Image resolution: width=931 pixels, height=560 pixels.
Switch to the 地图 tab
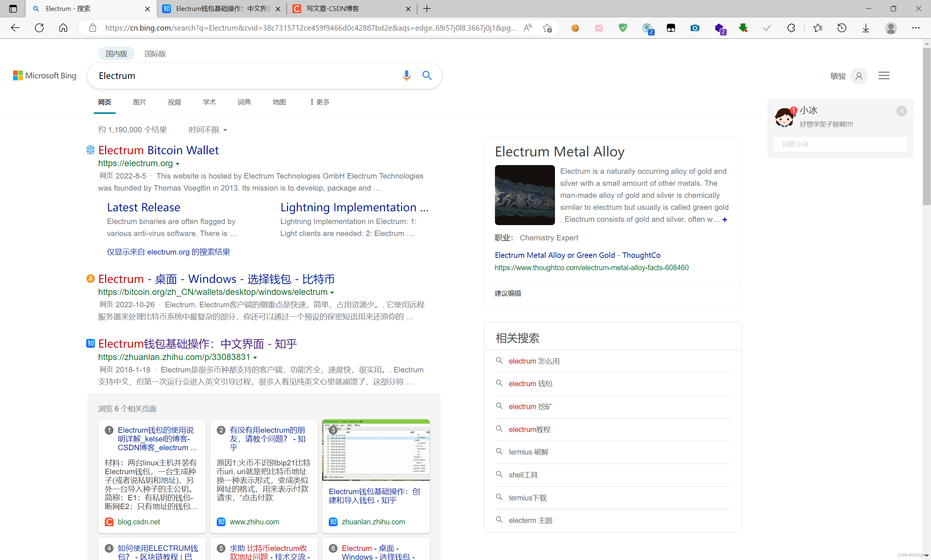[x=279, y=102]
